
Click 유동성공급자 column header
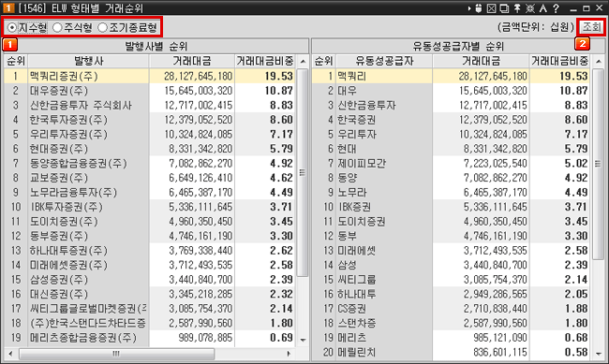tap(384, 61)
